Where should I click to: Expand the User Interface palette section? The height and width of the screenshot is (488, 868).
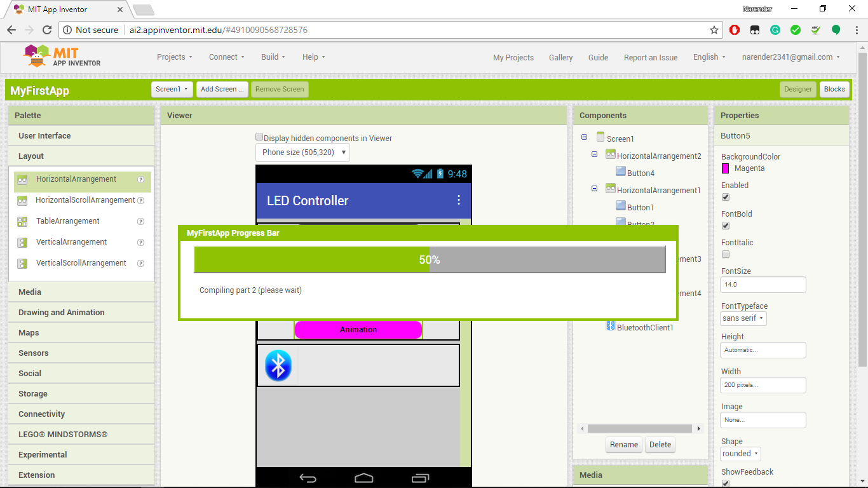81,136
